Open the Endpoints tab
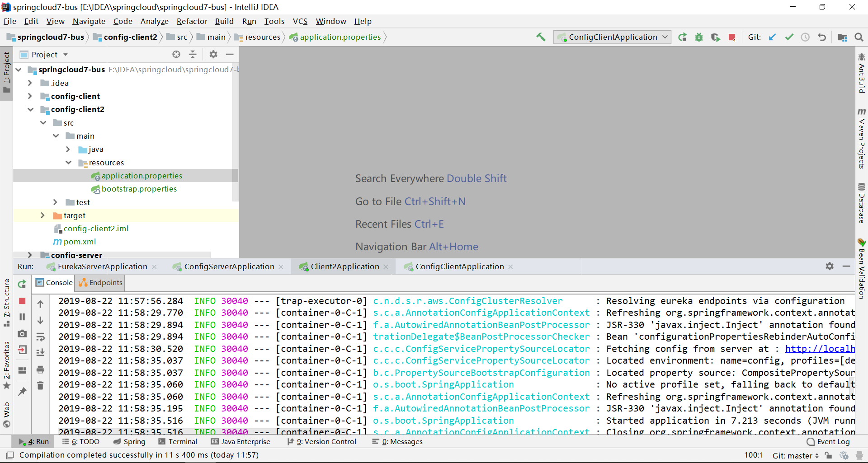Screen dimensions: 868x463 point(100,283)
